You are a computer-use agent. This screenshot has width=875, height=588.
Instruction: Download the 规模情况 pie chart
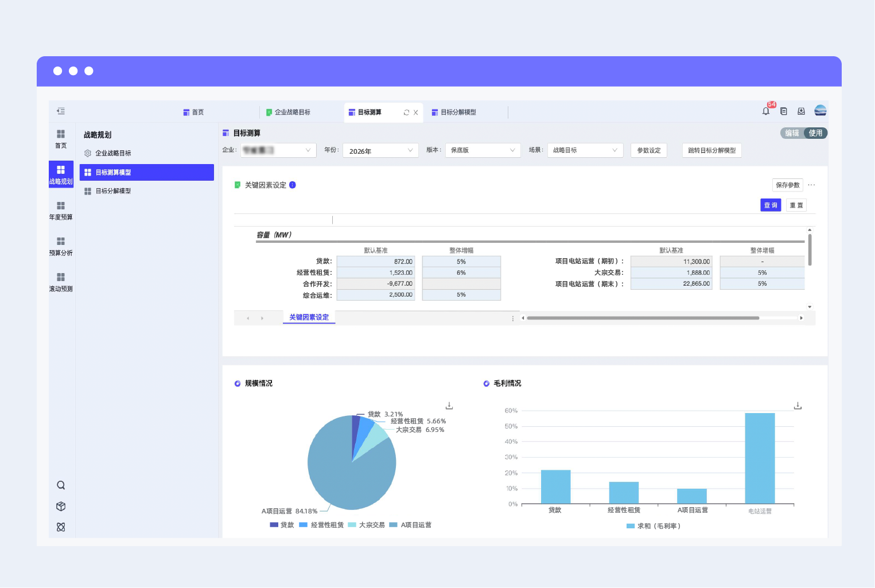pyautogui.click(x=449, y=406)
